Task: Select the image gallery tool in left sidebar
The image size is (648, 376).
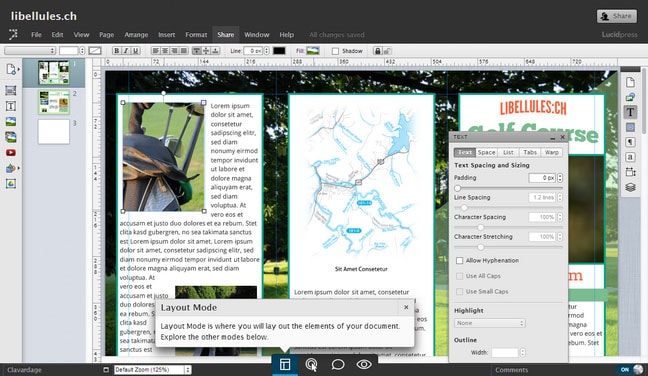Action: click(x=11, y=137)
